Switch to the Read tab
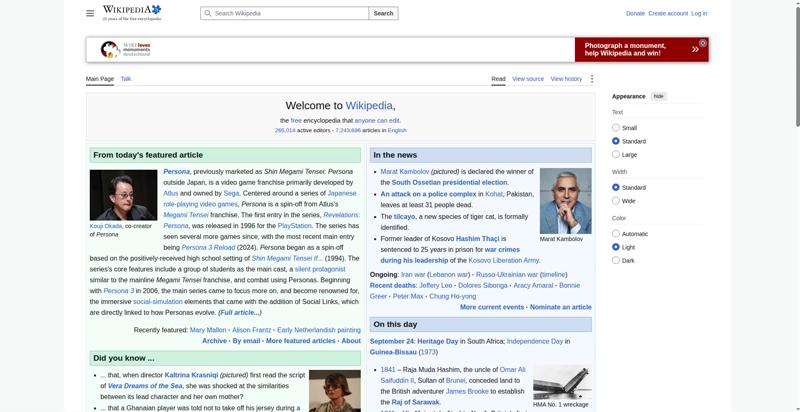Image resolution: width=800 pixels, height=412 pixels. pos(498,79)
